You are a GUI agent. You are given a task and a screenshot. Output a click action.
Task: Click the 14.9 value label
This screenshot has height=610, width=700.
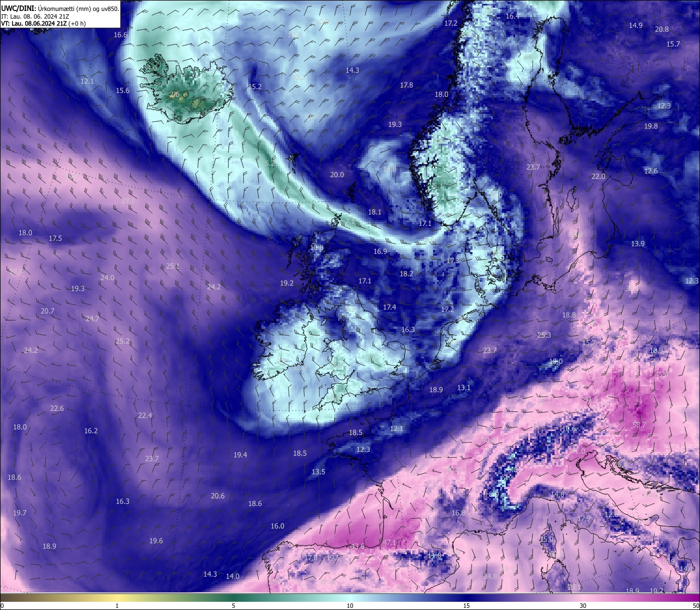click(635, 25)
